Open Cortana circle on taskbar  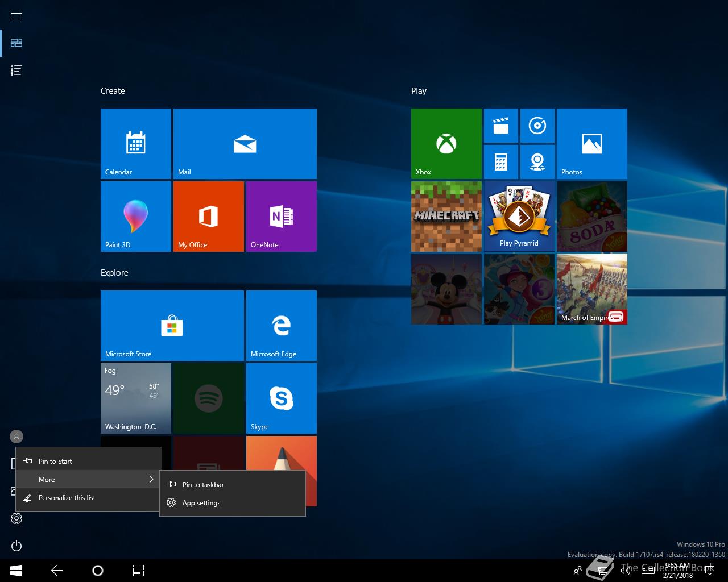(x=98, y=571)
